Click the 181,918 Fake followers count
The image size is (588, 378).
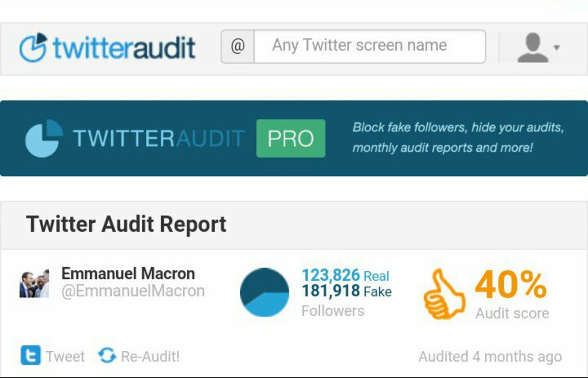[x=347, y=291]
